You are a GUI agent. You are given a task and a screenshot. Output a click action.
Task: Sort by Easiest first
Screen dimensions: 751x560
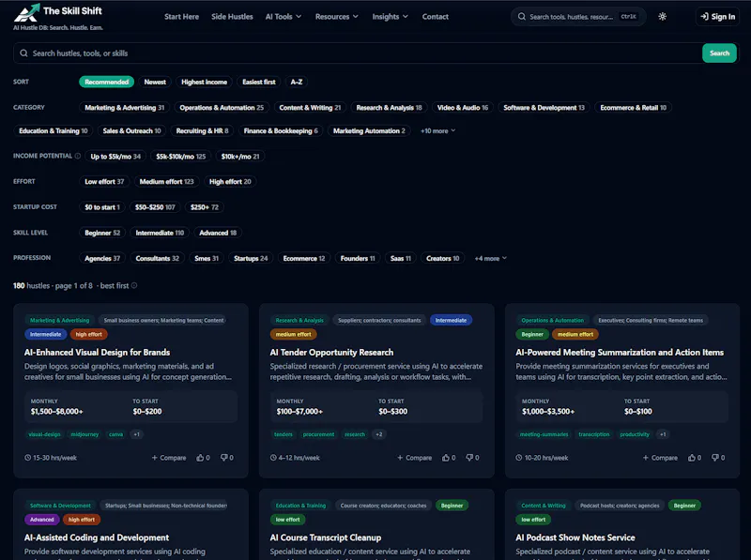click(259, 82)
